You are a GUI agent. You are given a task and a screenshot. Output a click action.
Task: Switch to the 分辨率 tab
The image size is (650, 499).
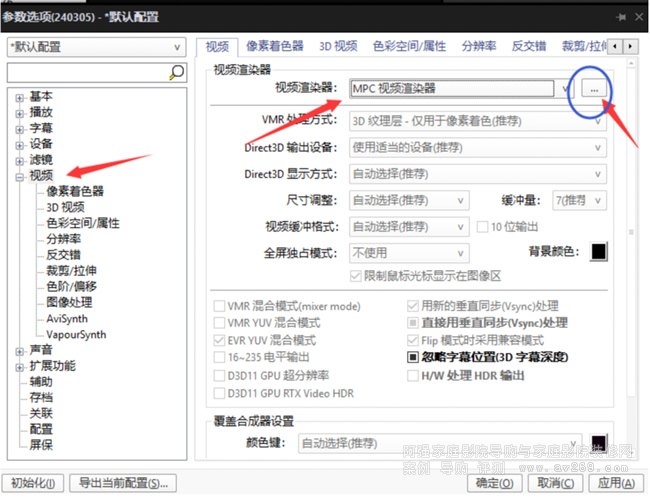481,46
